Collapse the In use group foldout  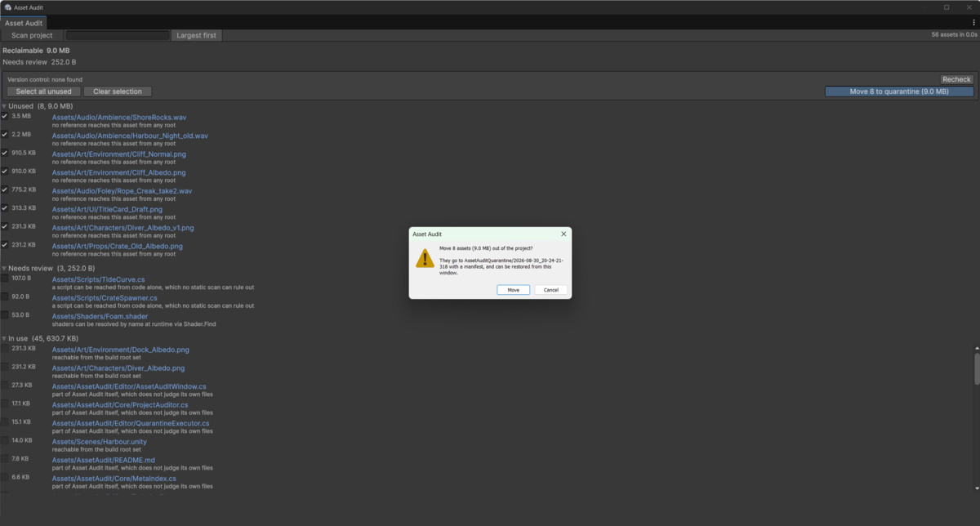pos(4,338)
